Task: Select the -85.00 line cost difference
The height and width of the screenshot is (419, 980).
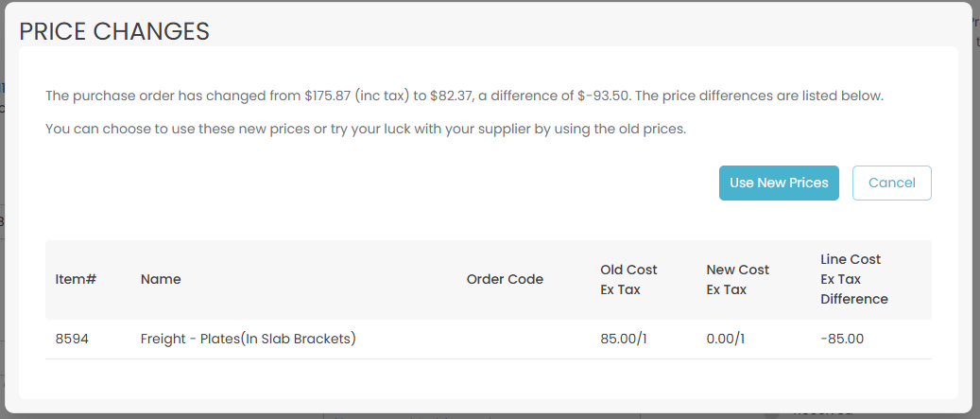Action: pos(842,339)
